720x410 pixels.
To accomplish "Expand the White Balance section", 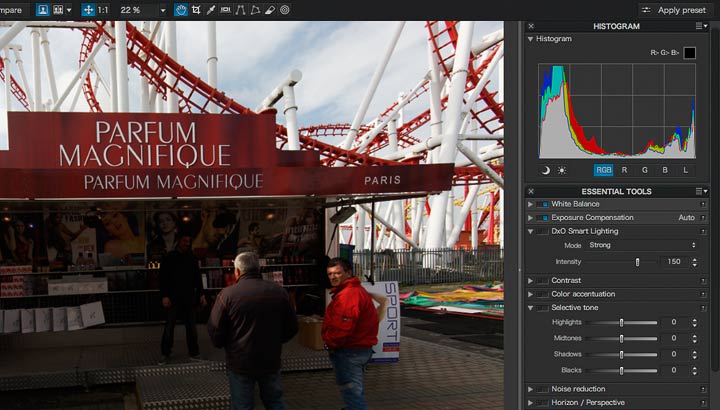I will 530,204.
